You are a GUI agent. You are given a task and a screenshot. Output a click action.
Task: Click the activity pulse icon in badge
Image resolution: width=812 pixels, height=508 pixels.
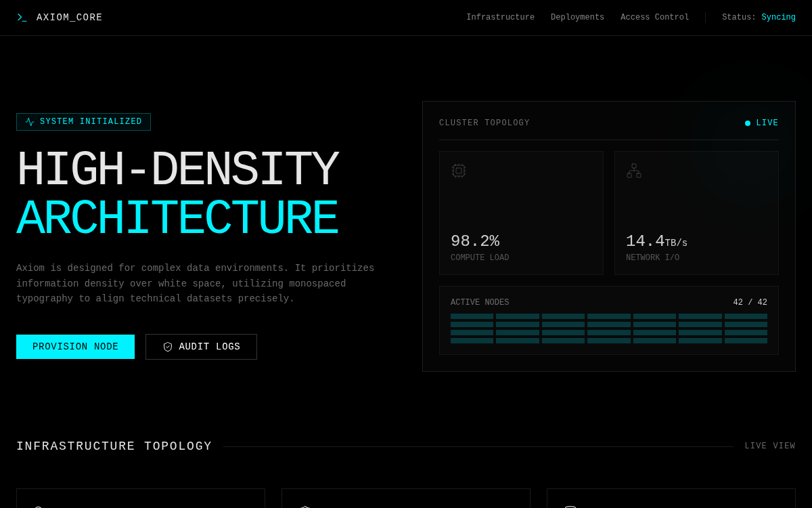[x=30, y=122]
